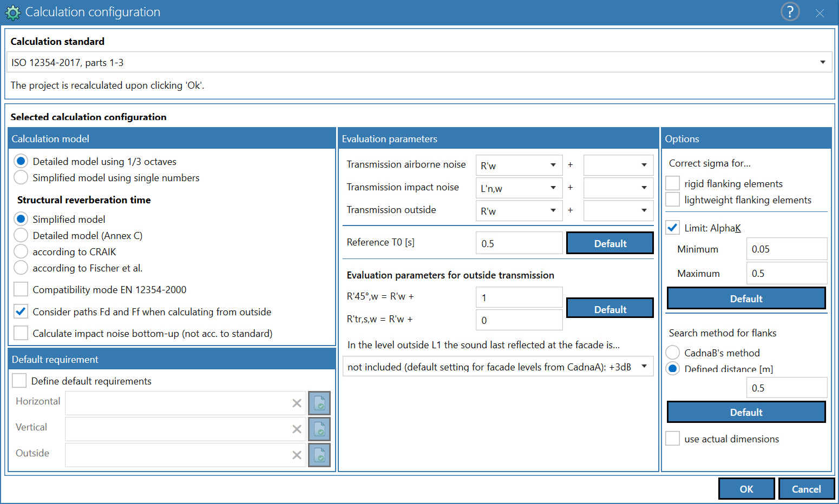Open help with the question mark icon

(790, 12)
